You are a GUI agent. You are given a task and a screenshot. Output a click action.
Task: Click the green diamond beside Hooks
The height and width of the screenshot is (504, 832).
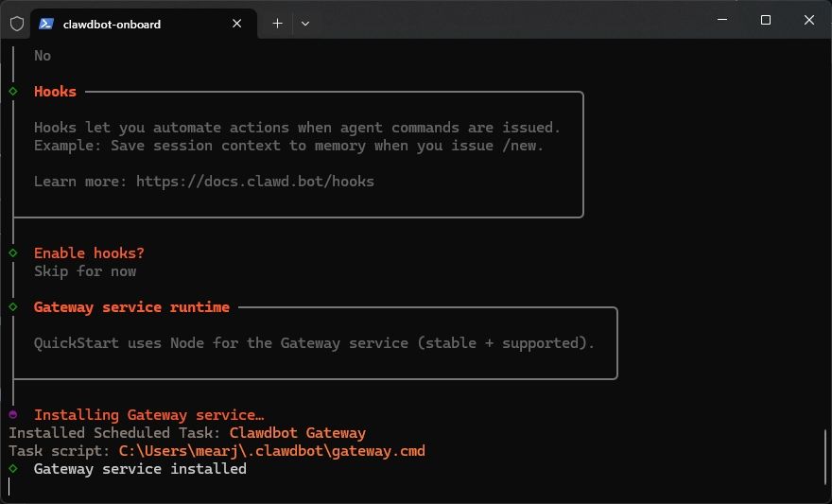pos(13,92)
